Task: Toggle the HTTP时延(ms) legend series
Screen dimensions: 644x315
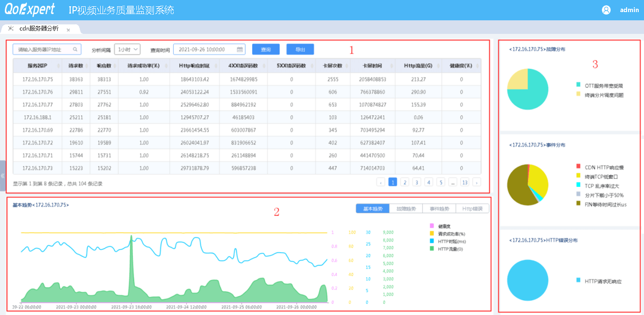Action: click(x=451, y=241)
